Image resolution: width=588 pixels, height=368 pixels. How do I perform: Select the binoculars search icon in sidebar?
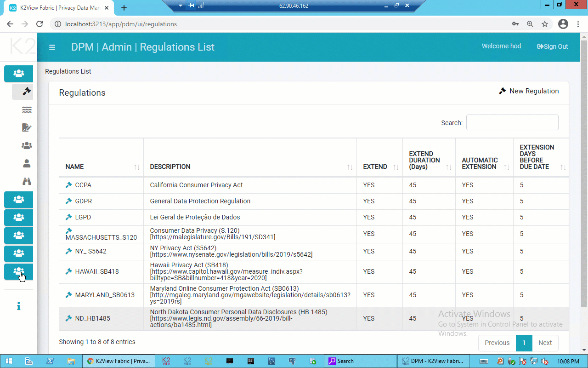(x=26, y=181)
